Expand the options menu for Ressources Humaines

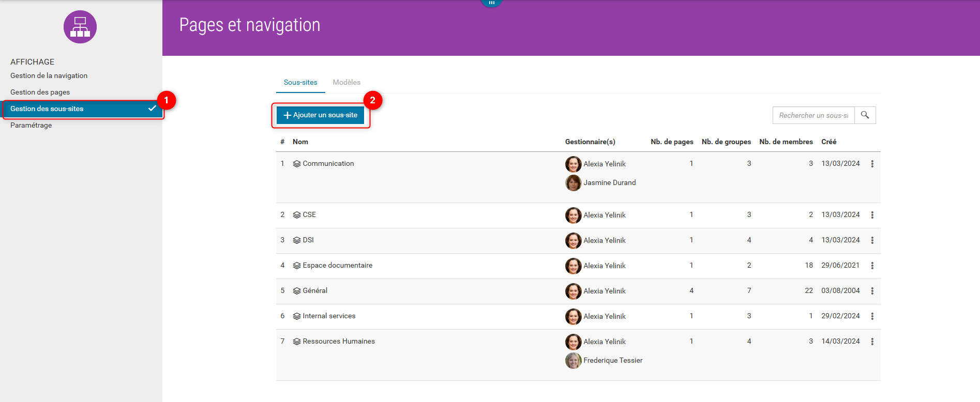tap(872, 342)
